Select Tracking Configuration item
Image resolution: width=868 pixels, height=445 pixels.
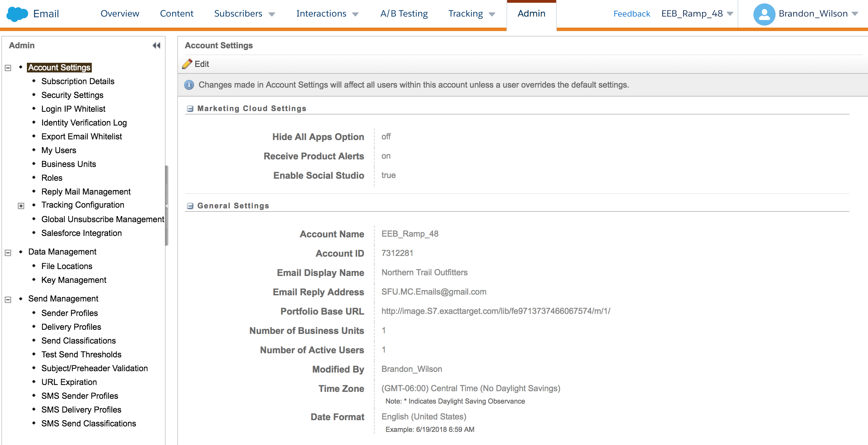tap(82, 205)
